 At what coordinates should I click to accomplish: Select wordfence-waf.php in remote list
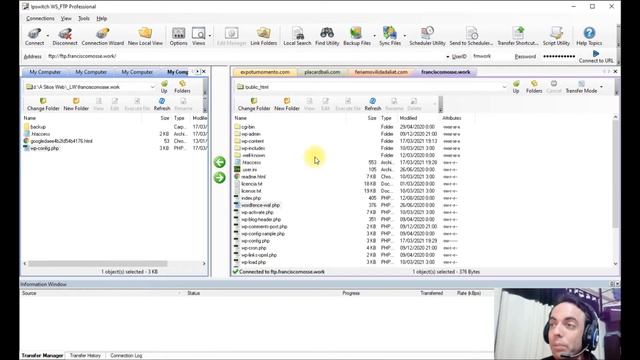point(260,205)
